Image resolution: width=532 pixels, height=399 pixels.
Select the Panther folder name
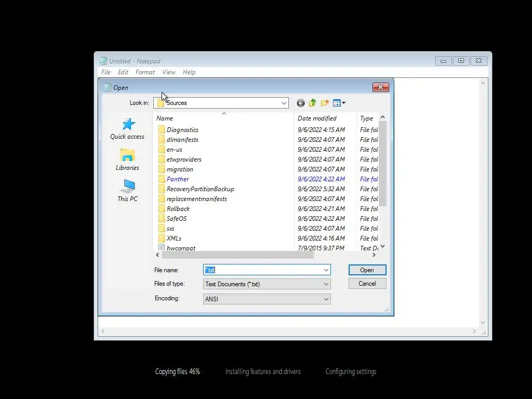pyautogui.click(x=178, y=179)
